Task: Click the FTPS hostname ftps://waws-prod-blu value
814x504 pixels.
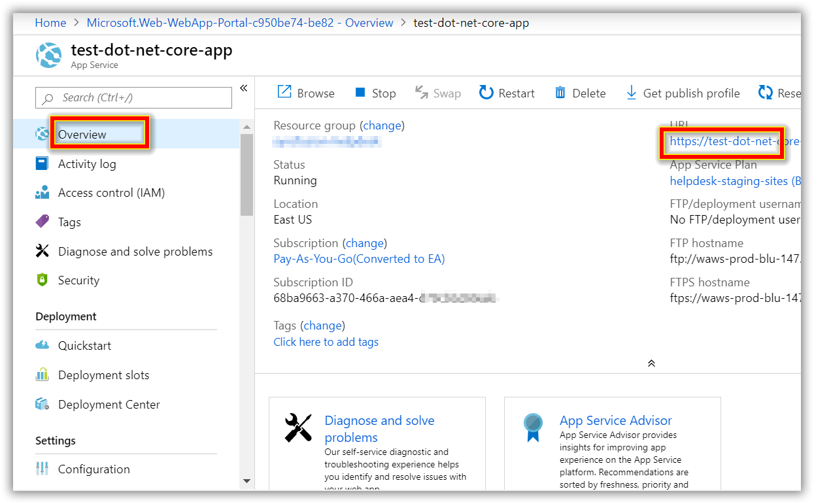Action: [735, 298]
